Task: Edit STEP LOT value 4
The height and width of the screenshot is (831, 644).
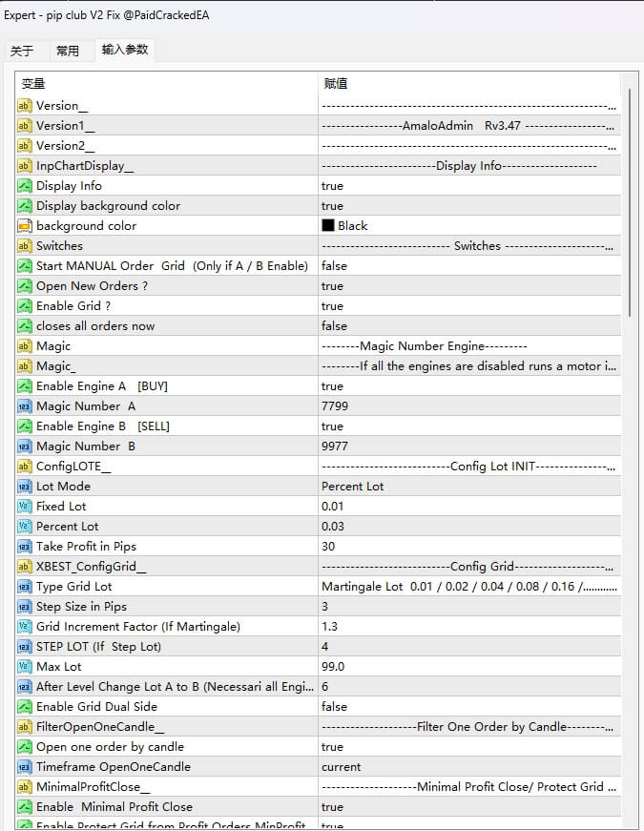Action: 469,647
